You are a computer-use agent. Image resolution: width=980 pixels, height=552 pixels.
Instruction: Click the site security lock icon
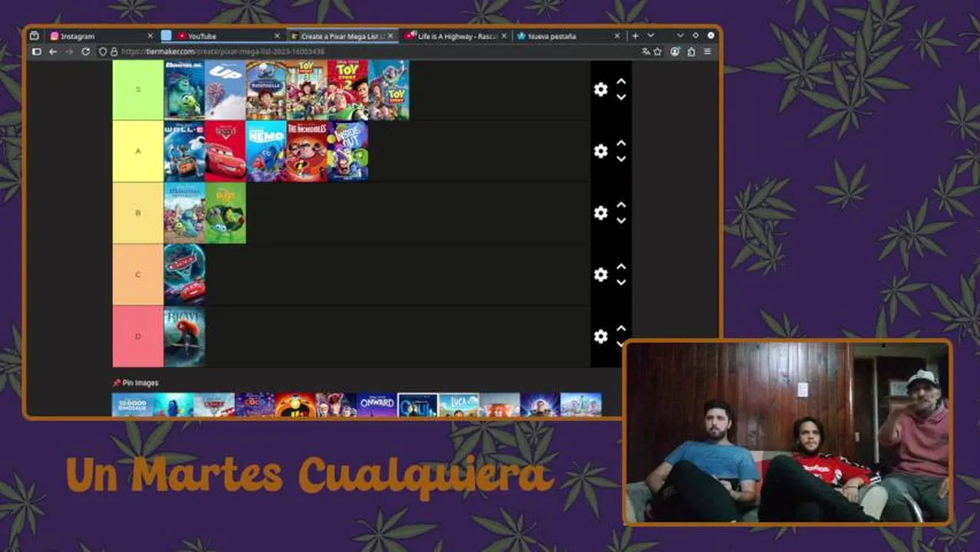(x=114, y=51)
